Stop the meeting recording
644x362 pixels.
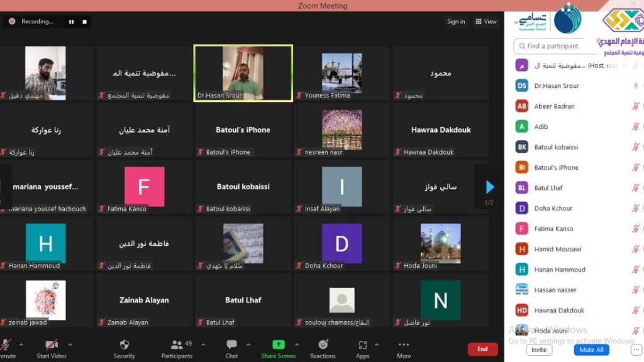point(85,21)
